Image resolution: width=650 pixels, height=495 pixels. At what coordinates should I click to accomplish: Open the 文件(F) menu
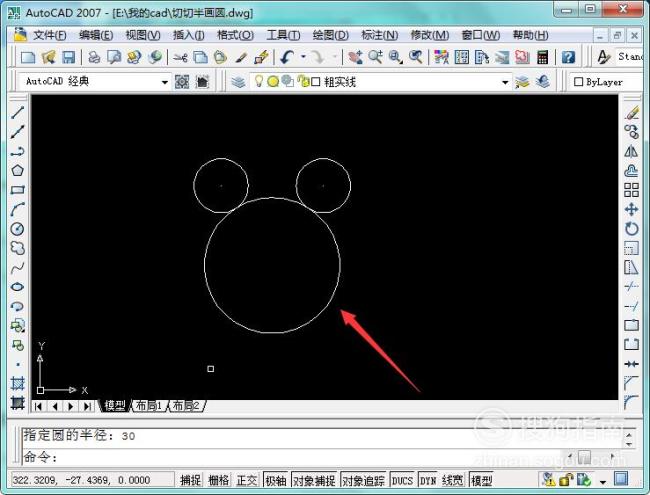point(49,35)
